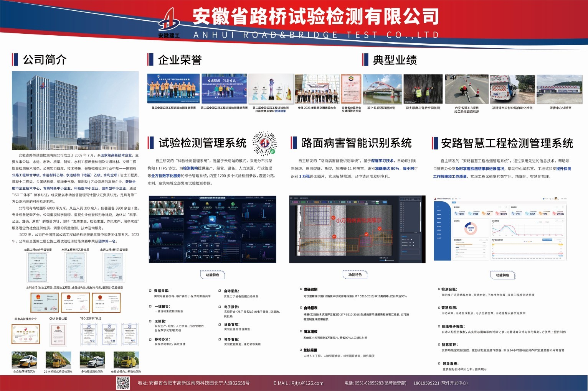Viewport: 588px width, 391px height.
Task: Click the "ISO 三体系"认证 caption
Action: 91,319
